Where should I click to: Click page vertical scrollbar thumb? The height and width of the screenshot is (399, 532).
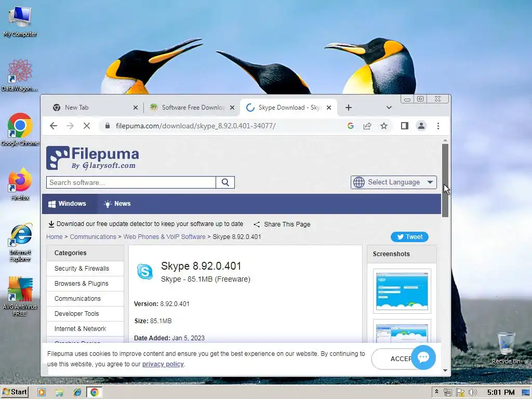point(445,180)
